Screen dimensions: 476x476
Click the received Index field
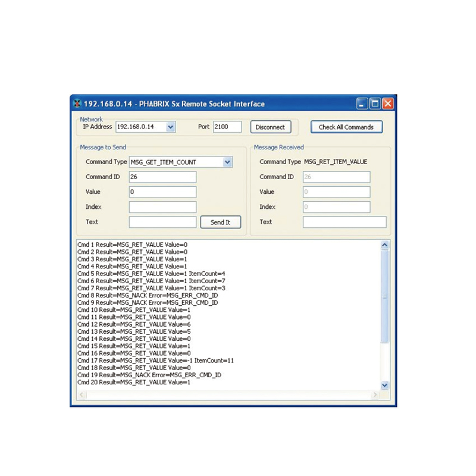(x=336, y=207)
